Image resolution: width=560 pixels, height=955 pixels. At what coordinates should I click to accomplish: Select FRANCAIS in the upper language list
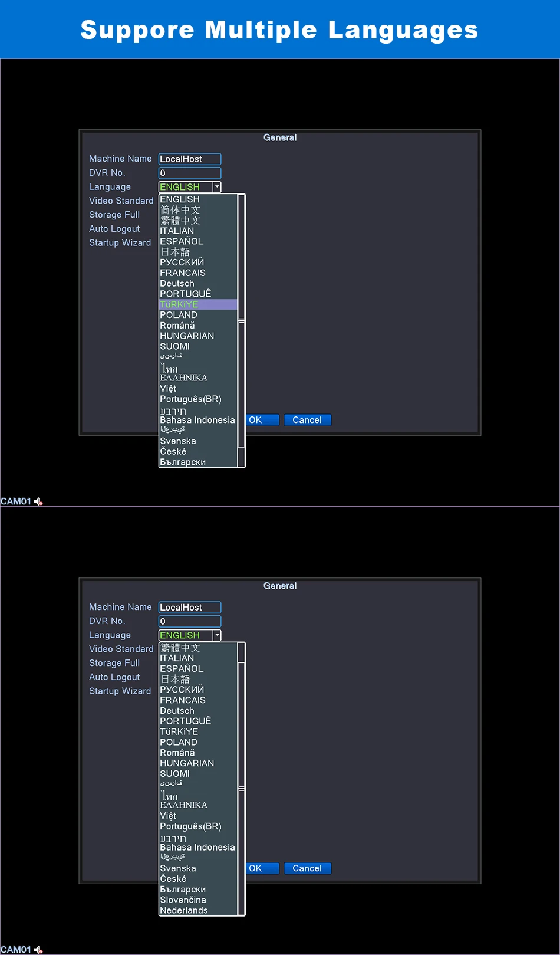198,273
